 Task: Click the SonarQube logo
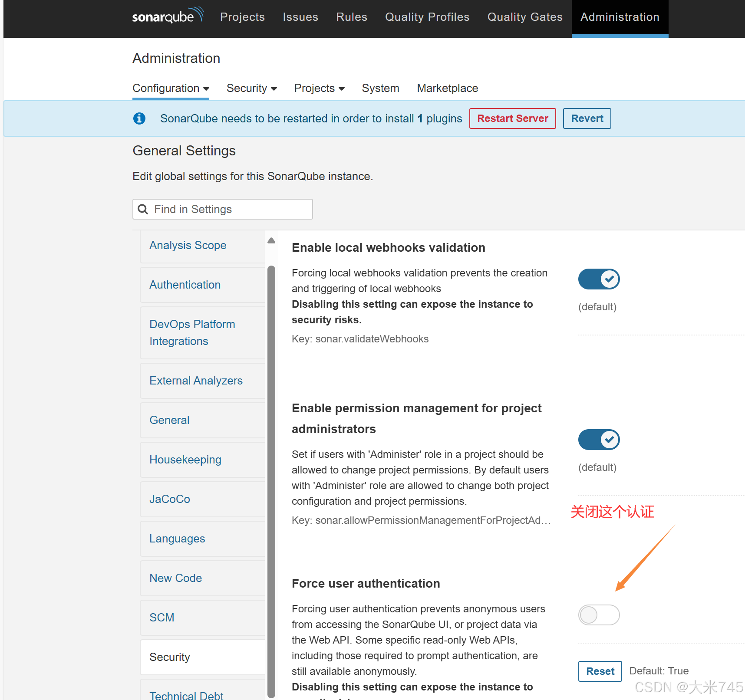[168, 16]
